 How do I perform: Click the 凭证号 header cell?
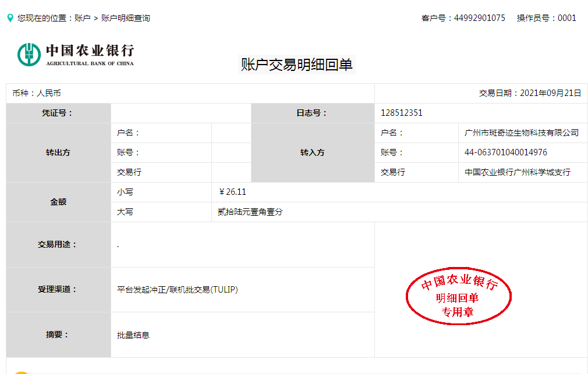58,113
